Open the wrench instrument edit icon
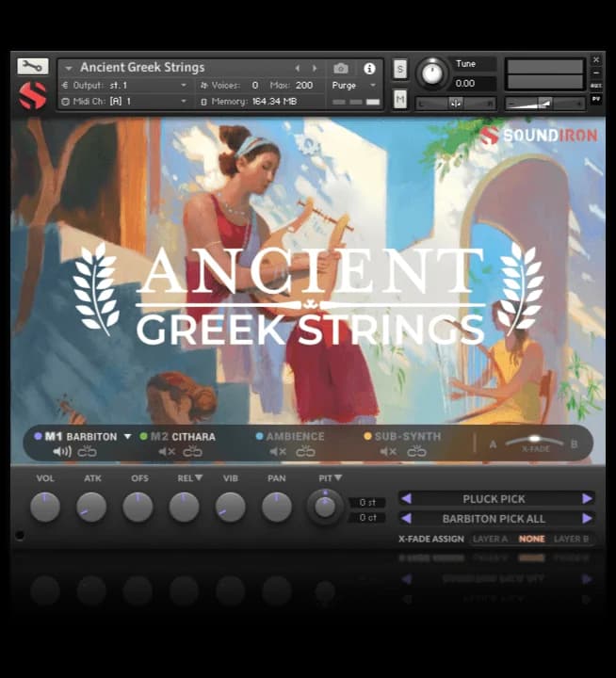616x678 pixels. [x=32, y=66]
